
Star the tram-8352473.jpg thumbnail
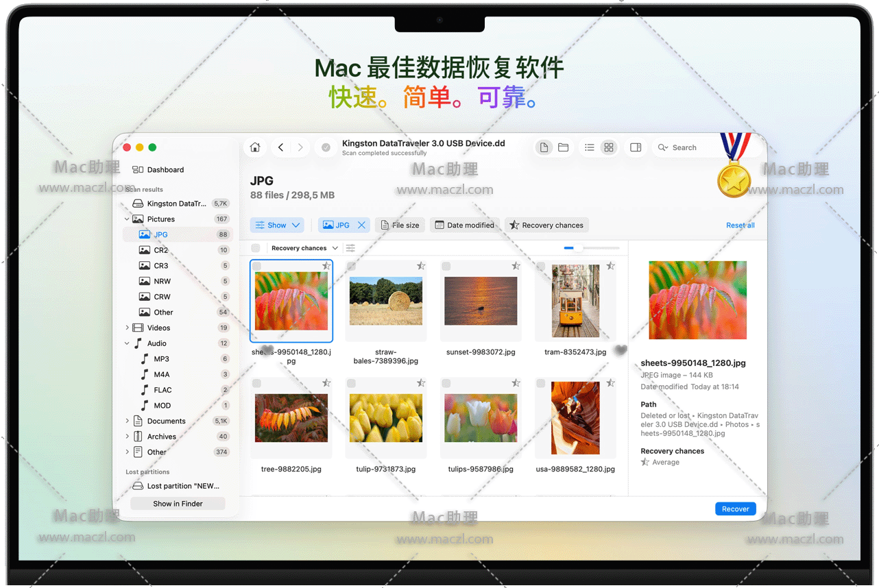(610, 266)
